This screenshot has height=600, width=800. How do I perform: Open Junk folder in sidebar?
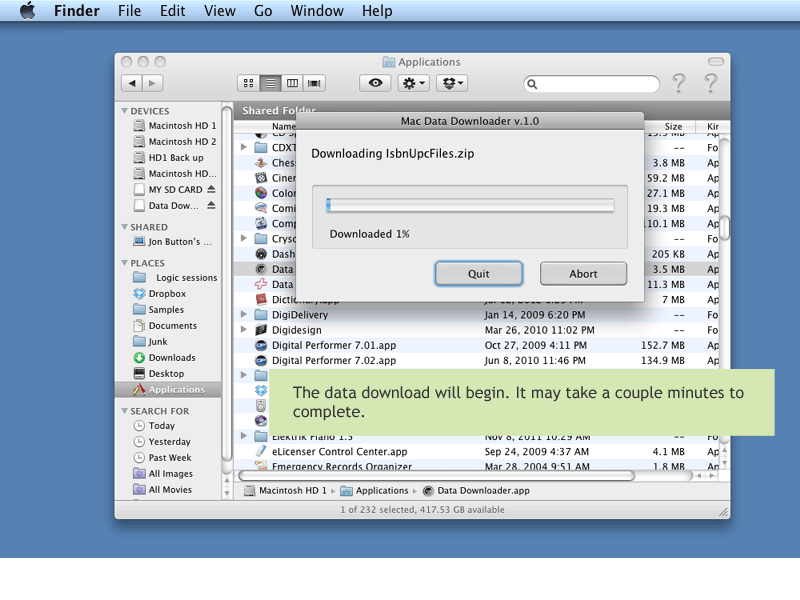(x=150, y=341)
